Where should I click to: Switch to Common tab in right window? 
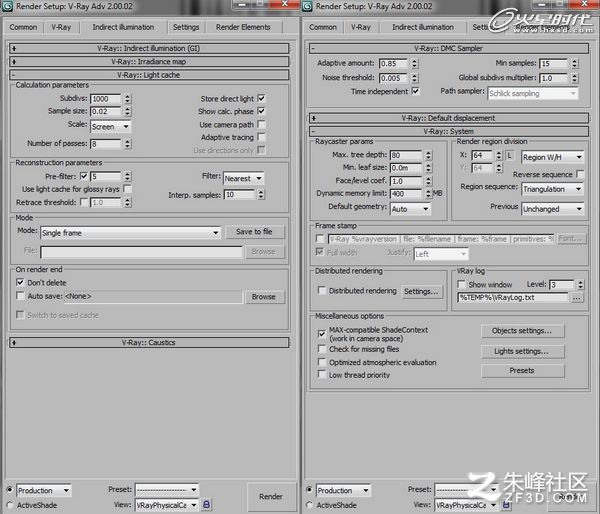point(323,27)
